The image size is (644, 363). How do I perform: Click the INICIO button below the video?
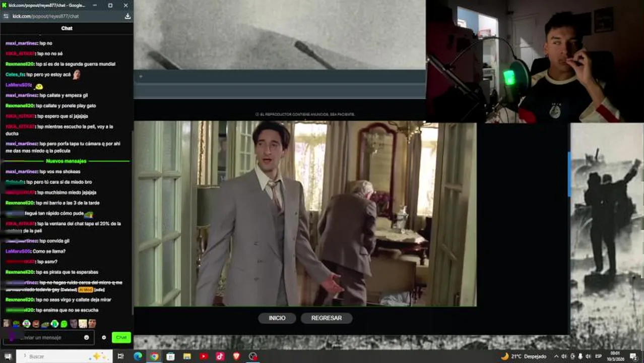click(277, 318)
